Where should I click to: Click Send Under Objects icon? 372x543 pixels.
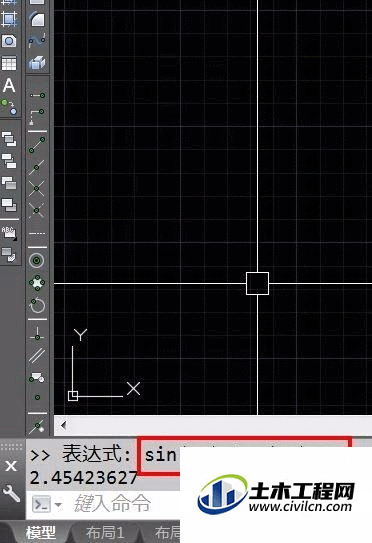[9, 205]
